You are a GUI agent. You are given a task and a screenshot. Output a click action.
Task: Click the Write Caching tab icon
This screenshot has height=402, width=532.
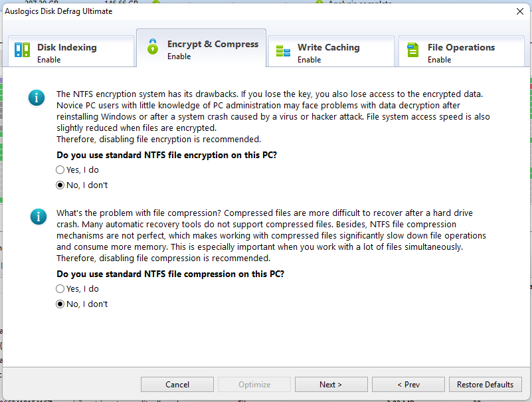[283, 51]
